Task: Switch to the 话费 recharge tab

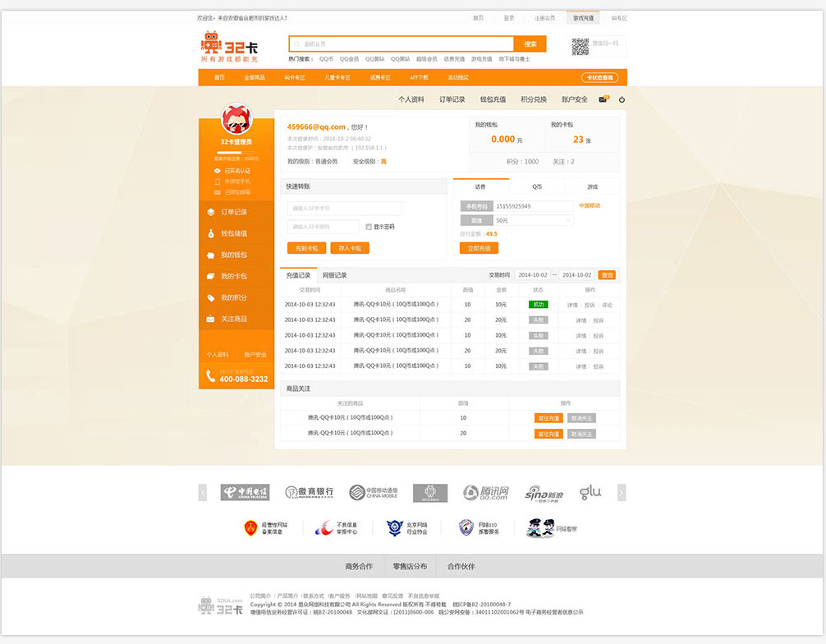Action: [x=481, y=186]
